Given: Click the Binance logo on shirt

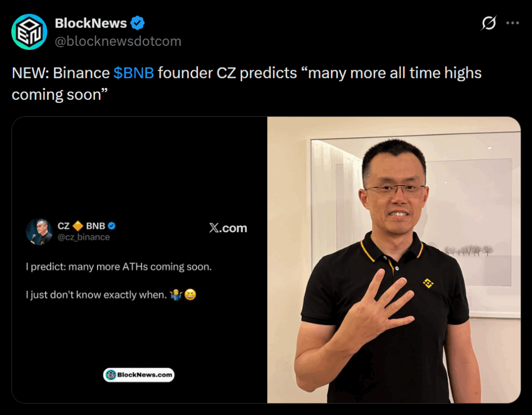Looking at the screenshot, I should (x=428, y=283).
